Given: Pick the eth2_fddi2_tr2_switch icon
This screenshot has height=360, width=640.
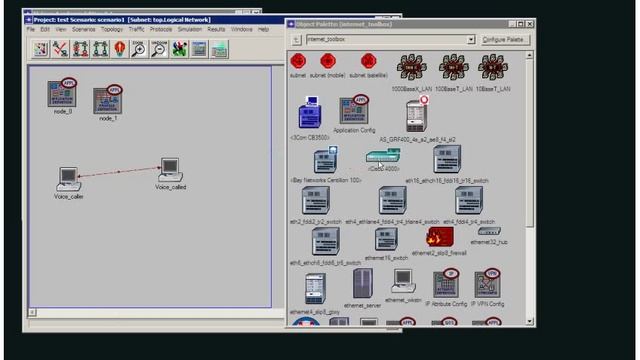Looking at the screenshot, I should pyautogui.click(x=316, y=200).
